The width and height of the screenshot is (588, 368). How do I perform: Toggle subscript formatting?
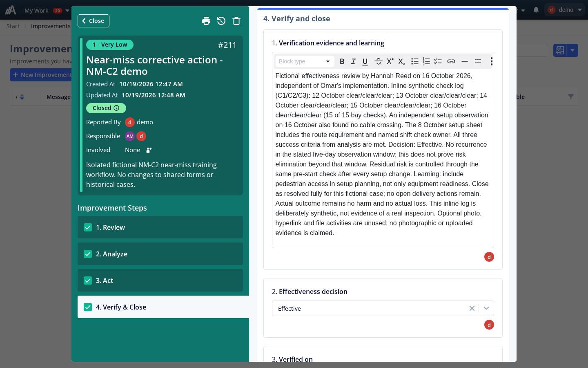[402, 61]
